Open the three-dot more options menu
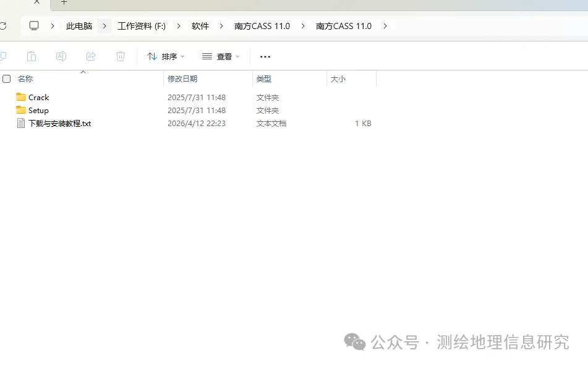 click(x=265, y=57)
